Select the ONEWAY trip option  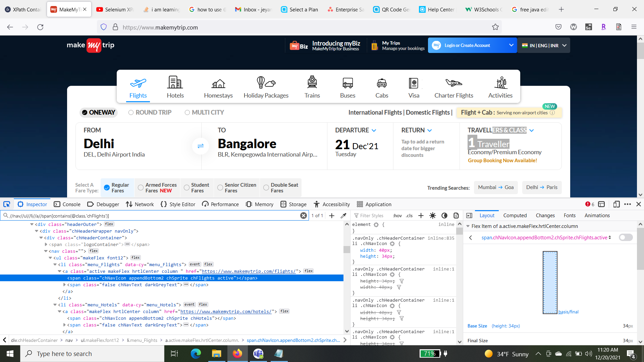pyautogui.click(x=99, y=112)
